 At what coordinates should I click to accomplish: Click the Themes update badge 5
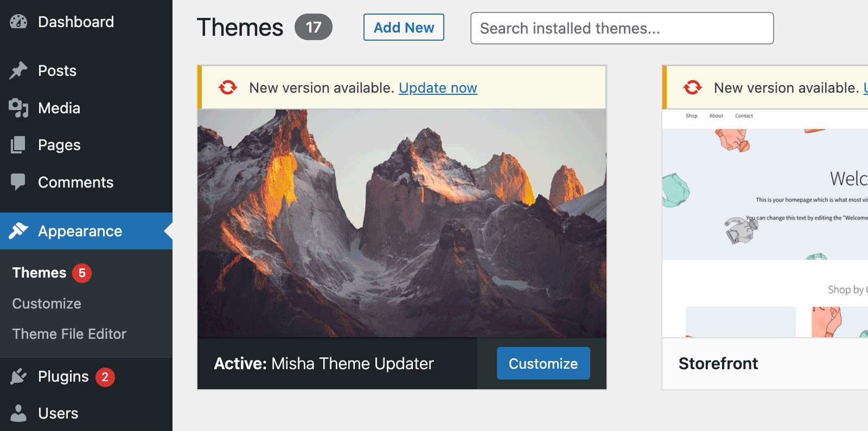pos(82,273)
